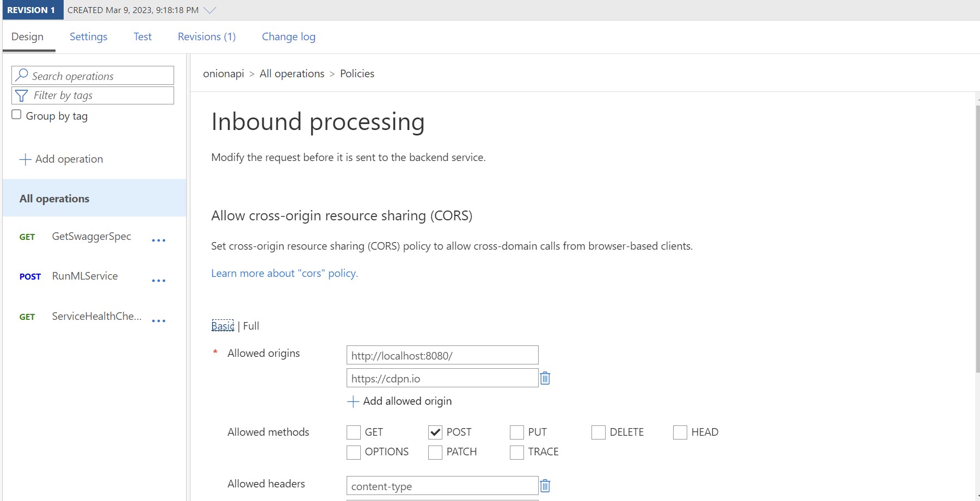Click the Search operations input field

tap(101, 76)
